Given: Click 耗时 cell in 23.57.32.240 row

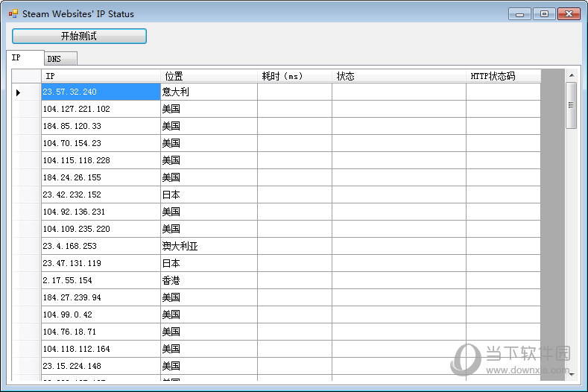Looking at the screenshot, I should [295, 92].
